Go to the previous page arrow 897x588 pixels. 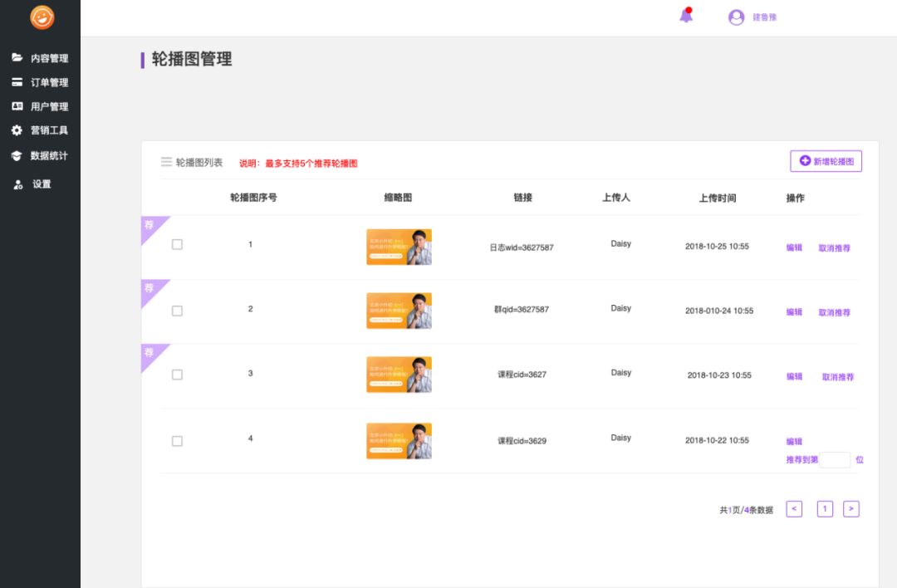click(x=794, y=509)
